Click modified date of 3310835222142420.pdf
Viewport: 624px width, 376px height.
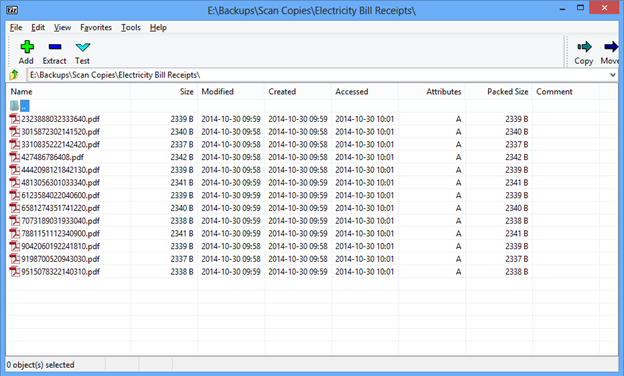231,144
